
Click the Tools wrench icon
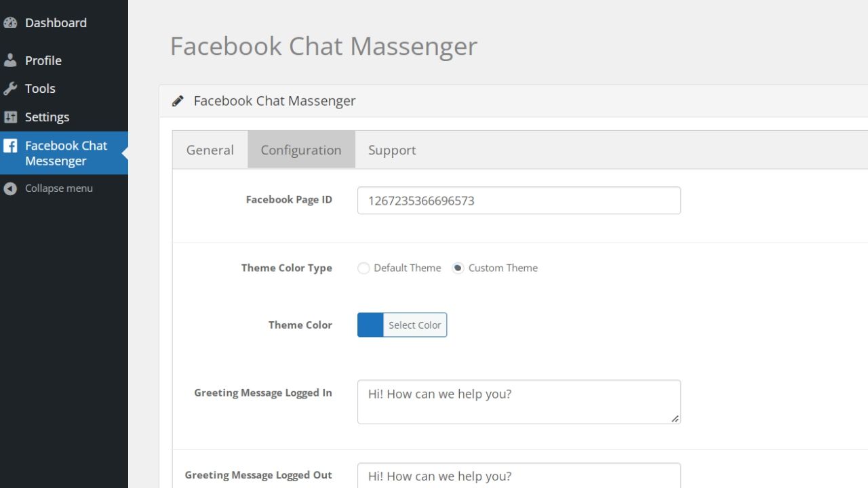coord(10,89)
